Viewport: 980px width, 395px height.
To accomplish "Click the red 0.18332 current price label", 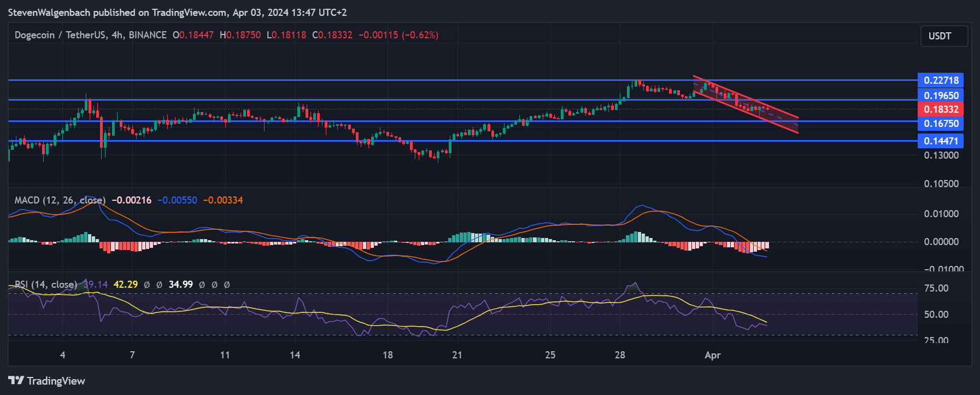I will 941,109.
